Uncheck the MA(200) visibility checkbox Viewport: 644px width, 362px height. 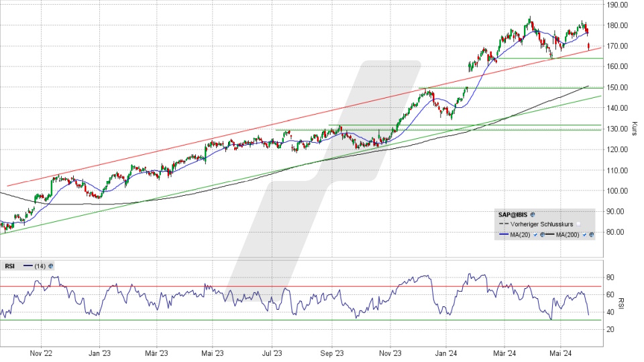(x=584, y=235)
